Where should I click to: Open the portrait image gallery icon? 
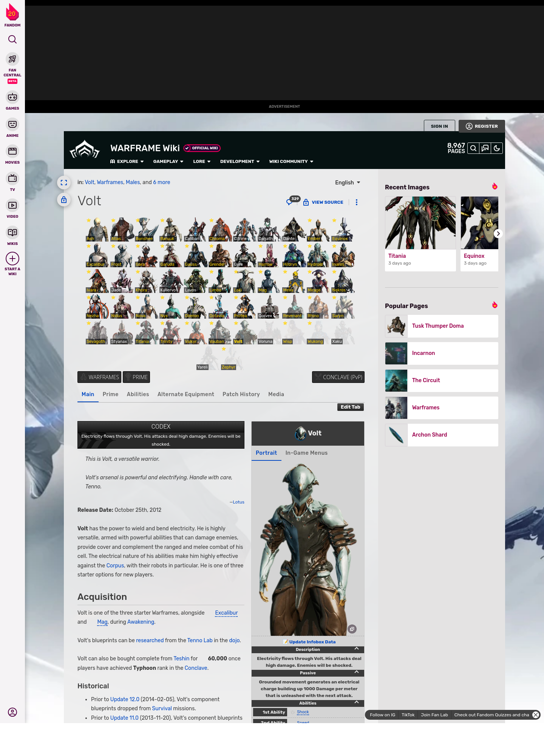click(352, 629)
